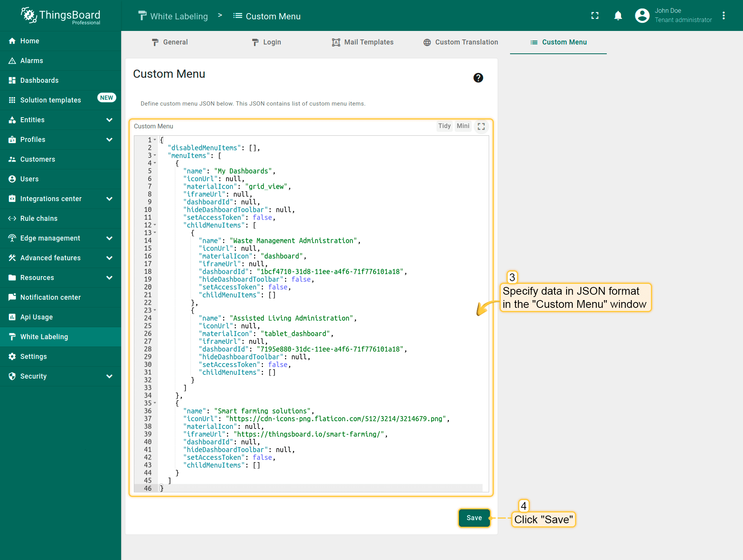Screen dimensions: 743x560
Task: Click the Edge management antenna icon
Action: pos(12,238)
